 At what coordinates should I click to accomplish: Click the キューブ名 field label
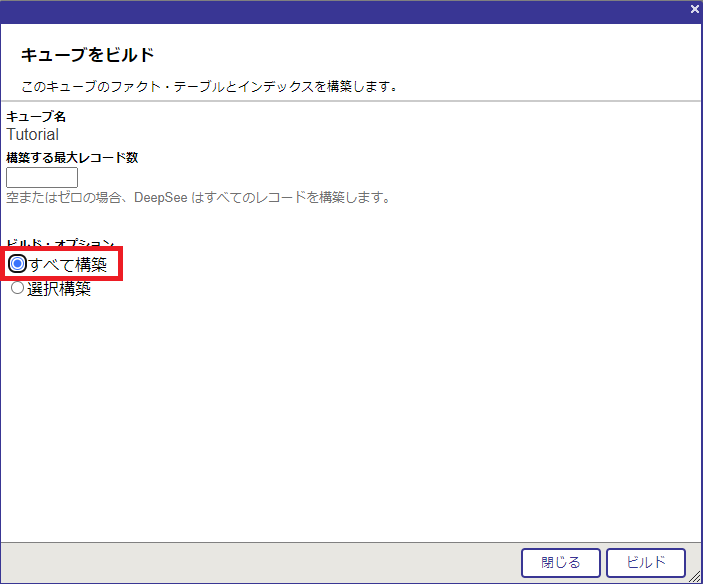36,117
